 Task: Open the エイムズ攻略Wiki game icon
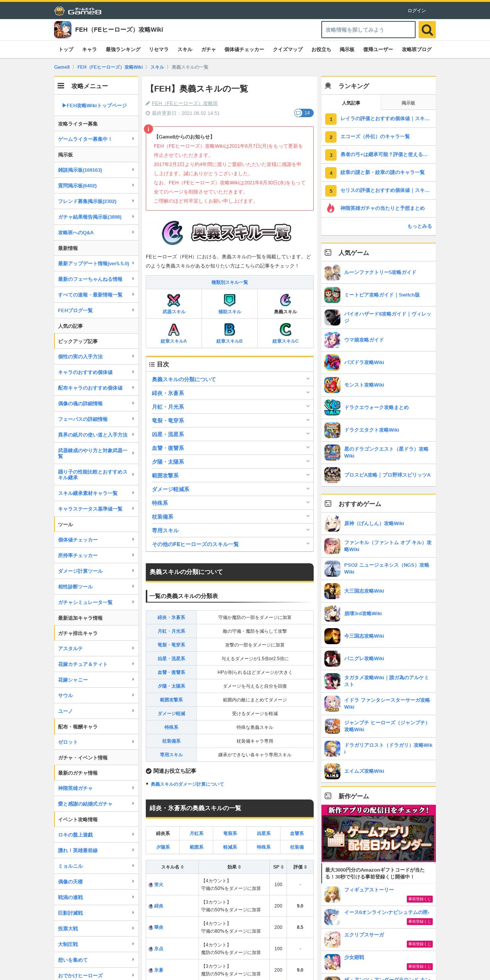point(332,771)
